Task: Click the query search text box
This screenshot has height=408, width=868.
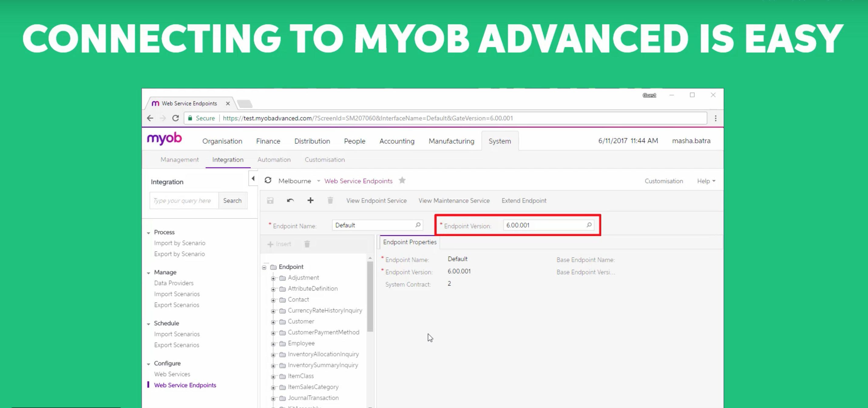Action: click(184, 200)
